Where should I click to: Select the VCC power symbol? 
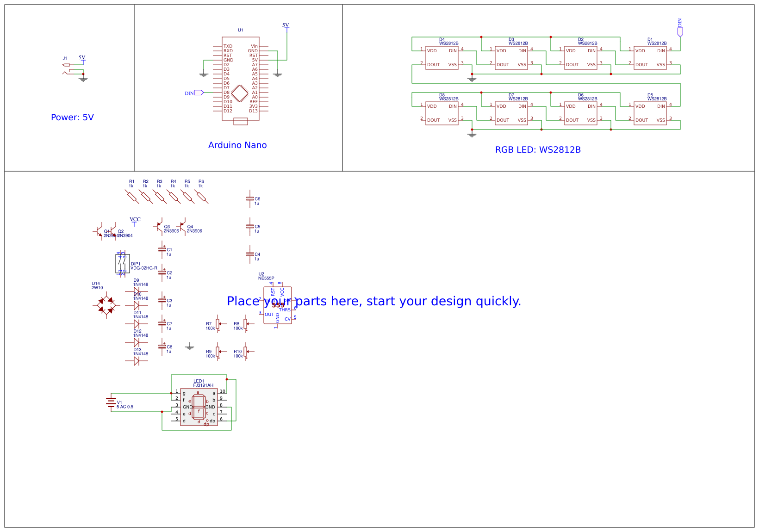coord(135,221)
